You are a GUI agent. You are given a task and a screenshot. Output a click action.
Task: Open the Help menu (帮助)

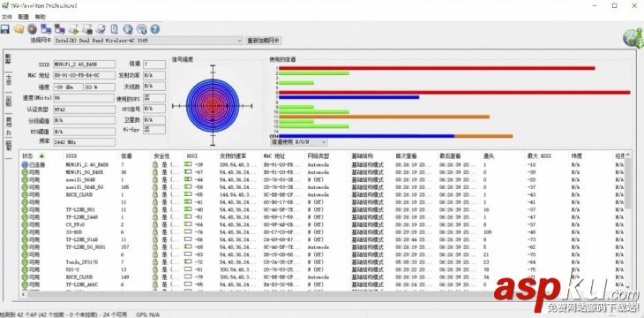click(x=40, y=17)
